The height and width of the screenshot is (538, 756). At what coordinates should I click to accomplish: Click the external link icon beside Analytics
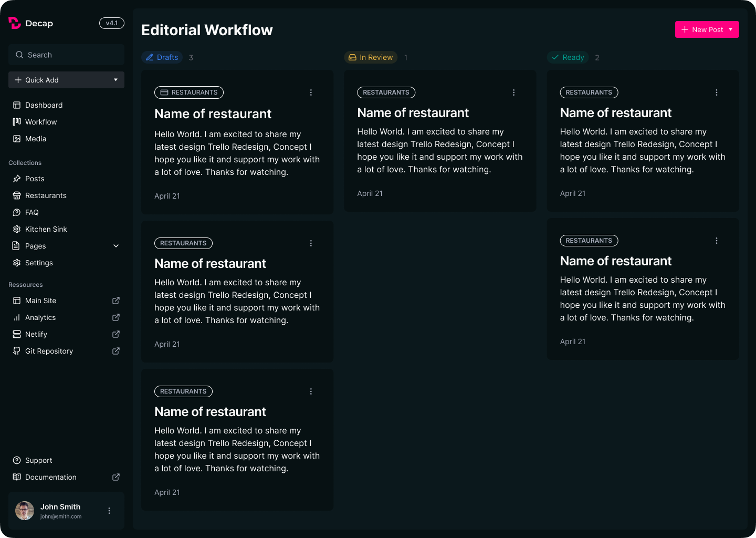point(116,317)
